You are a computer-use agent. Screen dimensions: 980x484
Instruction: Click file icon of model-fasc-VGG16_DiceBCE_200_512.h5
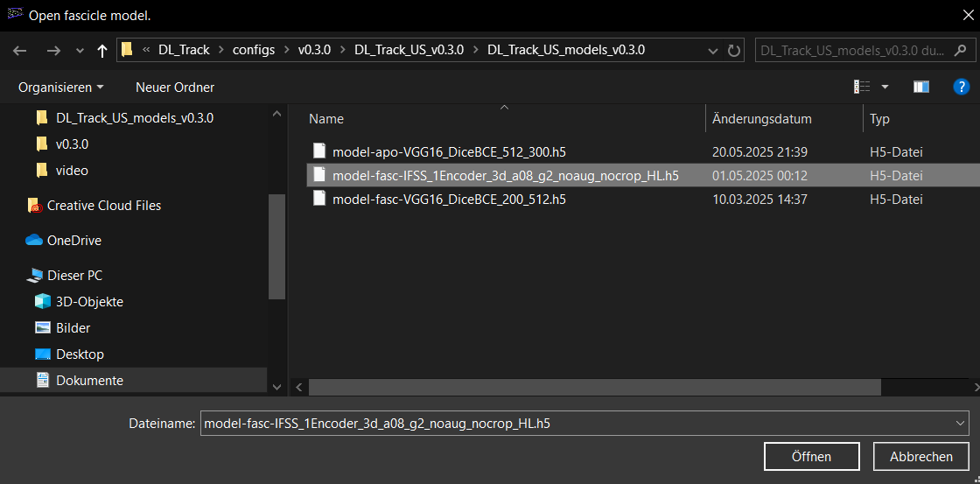click(319, 200)
